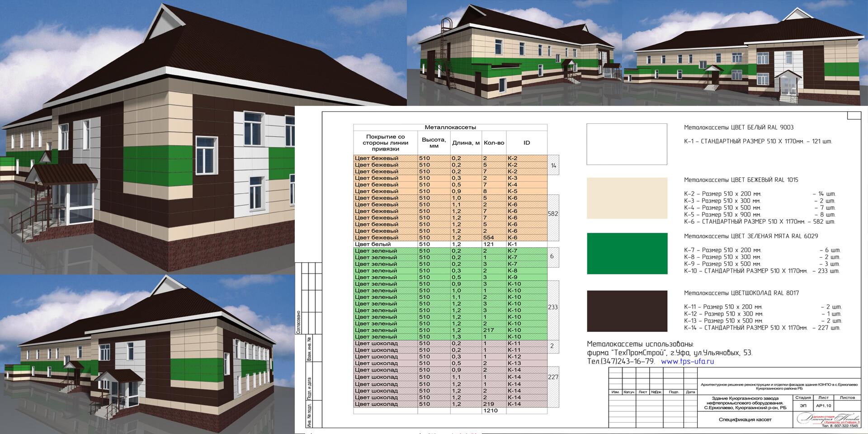
Task: Click the sheet number AP1.10 cell
Action: 823,406
